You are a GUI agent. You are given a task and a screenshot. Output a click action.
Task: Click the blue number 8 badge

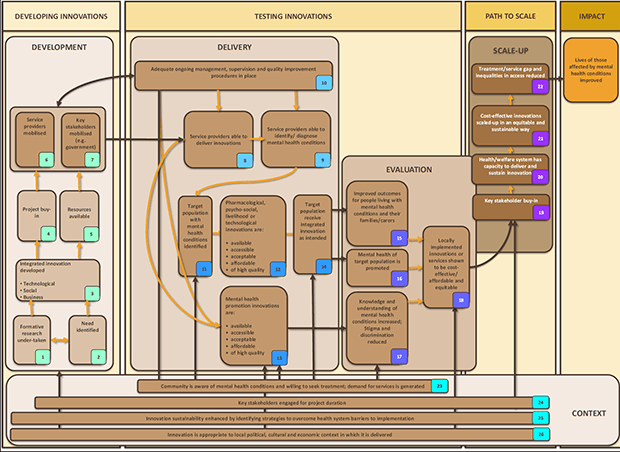[243, 160]
